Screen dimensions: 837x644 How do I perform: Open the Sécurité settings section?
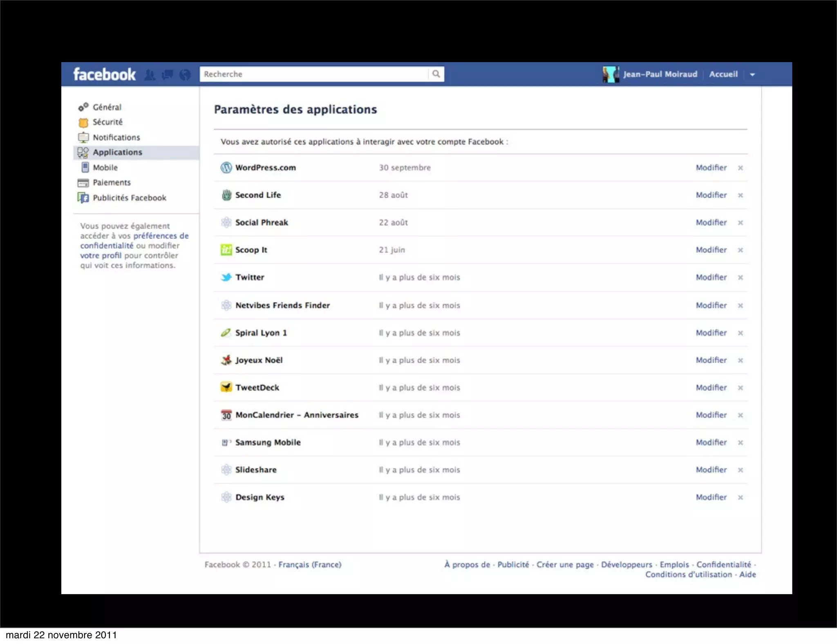(x=107, y=122)
